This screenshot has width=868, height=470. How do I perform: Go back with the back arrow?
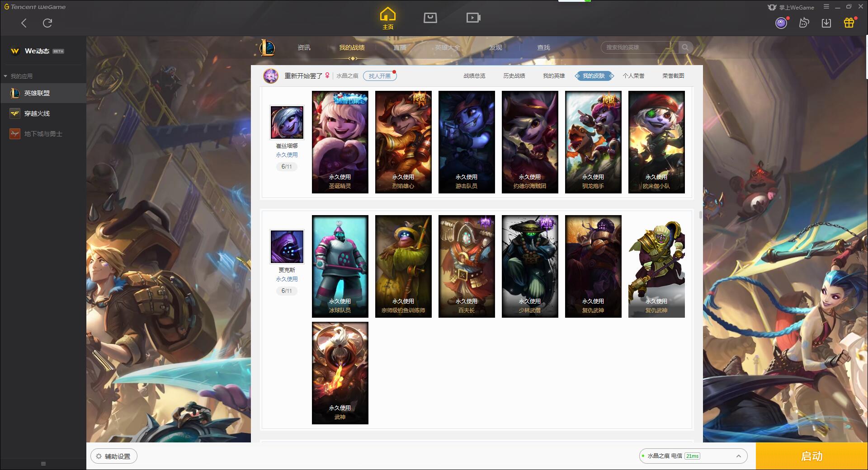[x=24, y=23]
